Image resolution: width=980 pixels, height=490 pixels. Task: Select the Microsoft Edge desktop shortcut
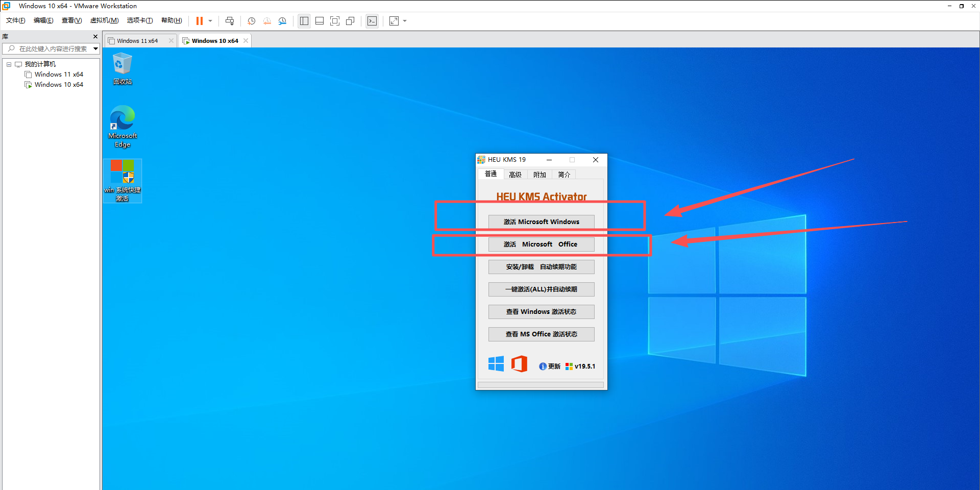(122, 127)
